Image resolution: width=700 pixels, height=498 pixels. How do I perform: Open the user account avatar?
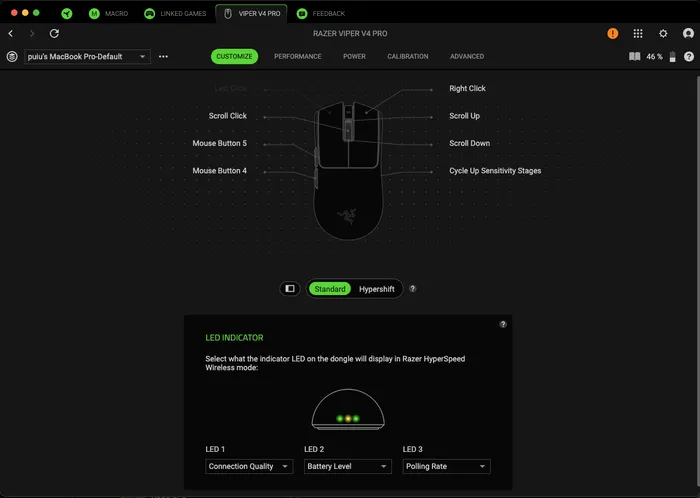(x=688, y=33)
